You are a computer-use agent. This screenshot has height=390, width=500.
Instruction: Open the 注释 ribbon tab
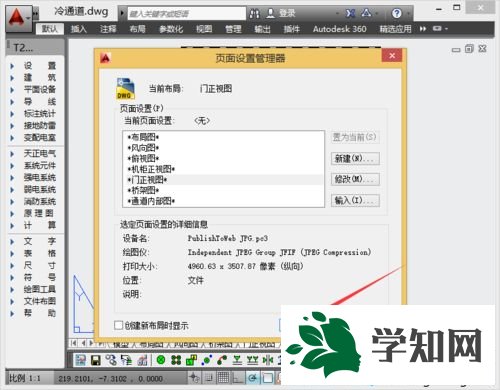point(108,29)
